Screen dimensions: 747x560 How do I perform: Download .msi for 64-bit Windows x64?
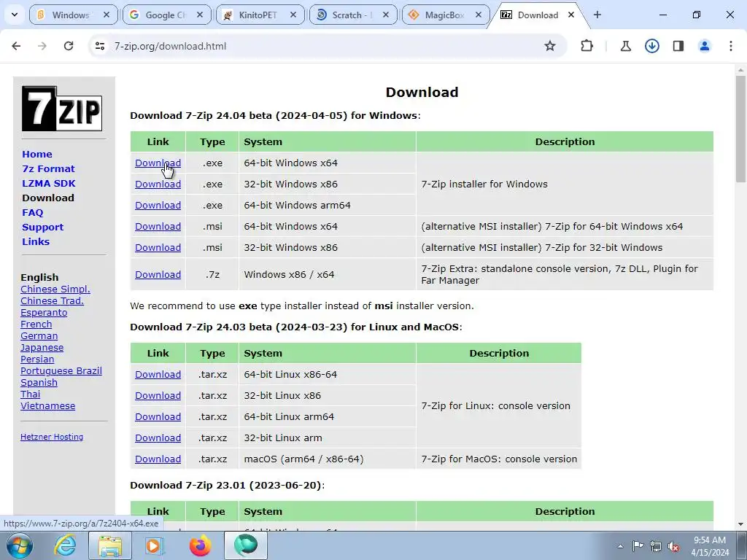click(158, 226)
